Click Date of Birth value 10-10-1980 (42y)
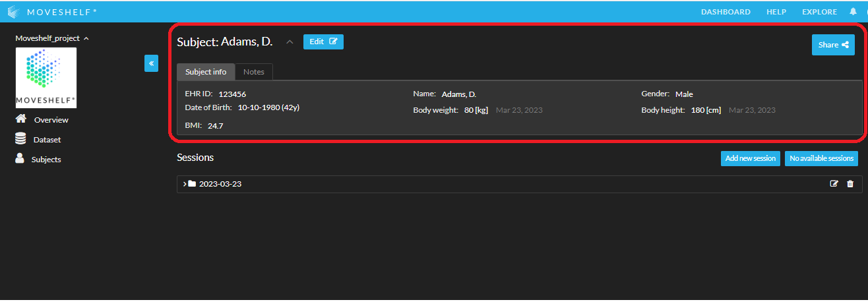Screen dimensions: 868x302 [x=268, y=107]
